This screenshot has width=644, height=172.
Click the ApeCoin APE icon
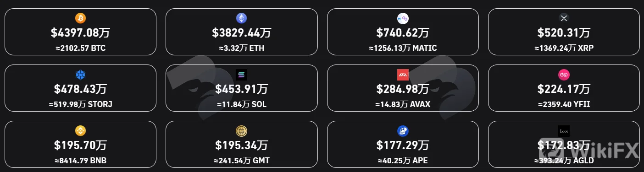pos(403,131)
